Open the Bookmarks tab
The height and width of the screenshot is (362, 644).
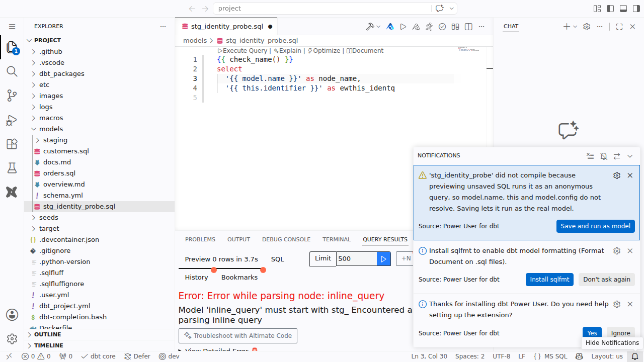[x=239, y=278]
